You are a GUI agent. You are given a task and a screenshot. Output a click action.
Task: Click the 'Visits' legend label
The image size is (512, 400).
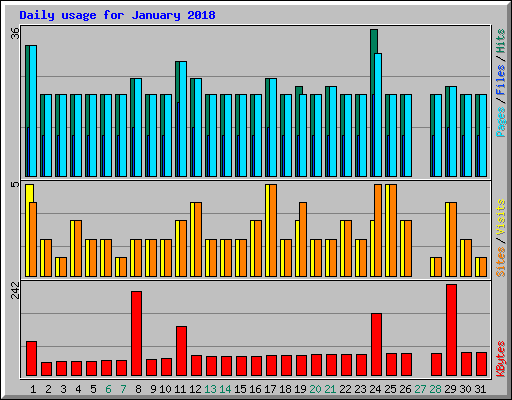pos(501,217)
